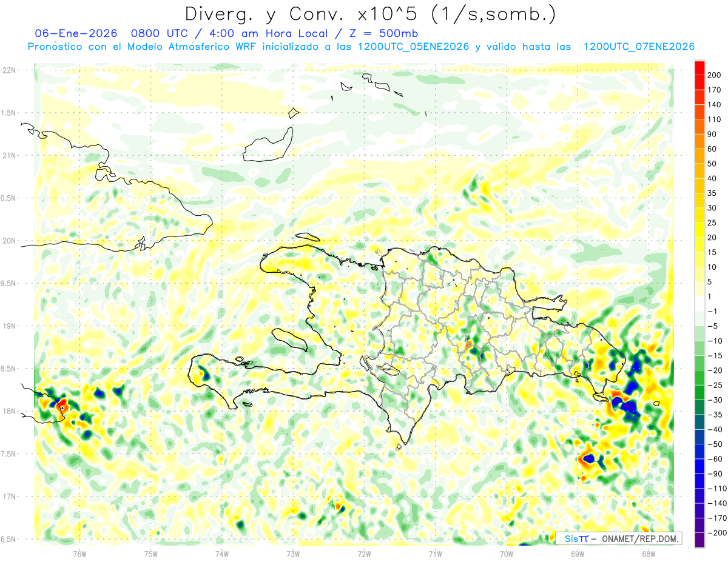Click the '6.5N' latitude label
The image size is (728, 562).
pyautogui.click(x=8, y=540)
